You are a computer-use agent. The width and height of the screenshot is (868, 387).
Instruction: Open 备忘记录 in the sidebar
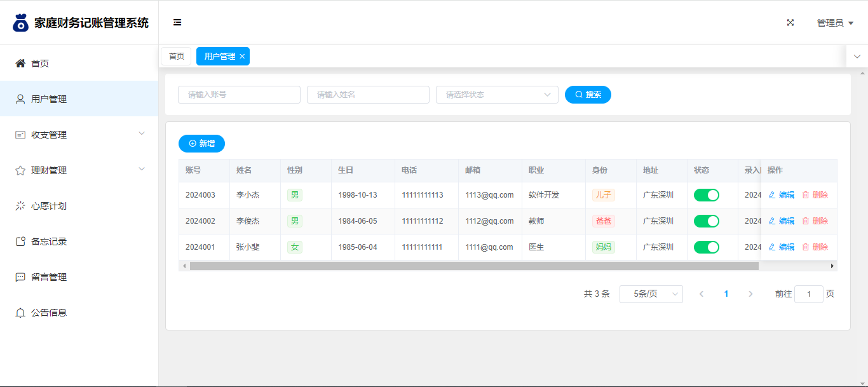(x=48, y=241)
